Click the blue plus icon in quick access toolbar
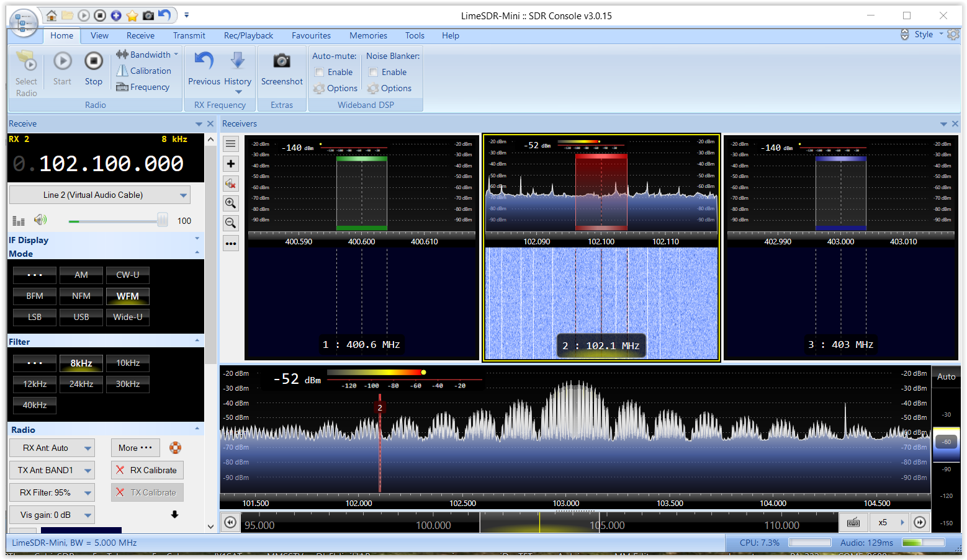The width and height of the screenshot is (967, 560). (116, 16)
